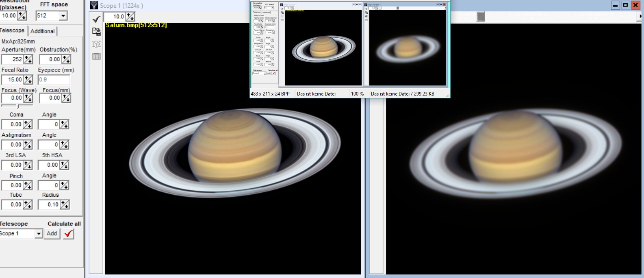Click the Focal Ratio stepper arrows
The width and height of the screenshot is (644, 278).
click(x=28, y=80)
